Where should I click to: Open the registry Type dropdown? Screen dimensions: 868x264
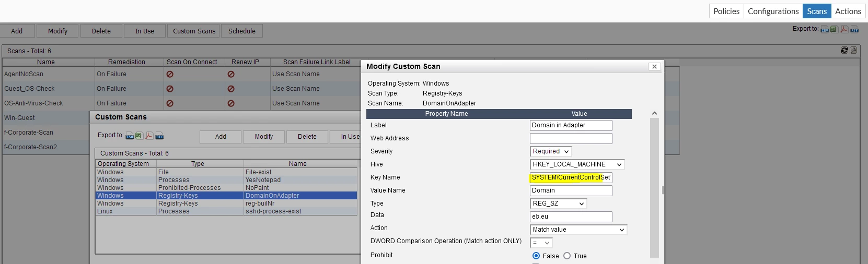coord(559,203)
